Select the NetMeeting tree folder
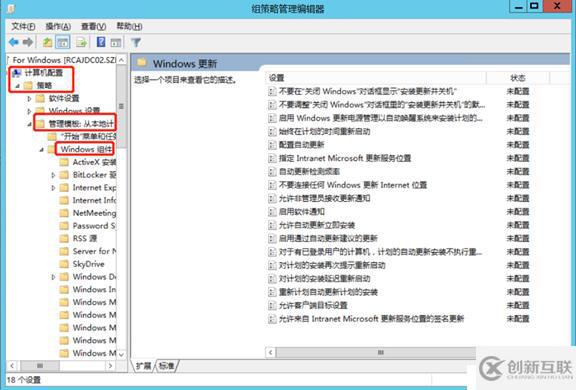The width and height of the screenshot is (576, 390). (x=94, y=213)
